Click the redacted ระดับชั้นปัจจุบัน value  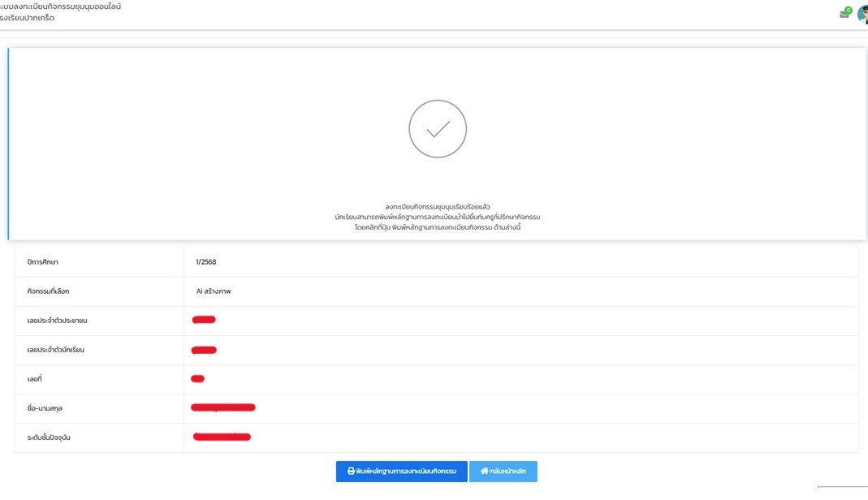222,437
